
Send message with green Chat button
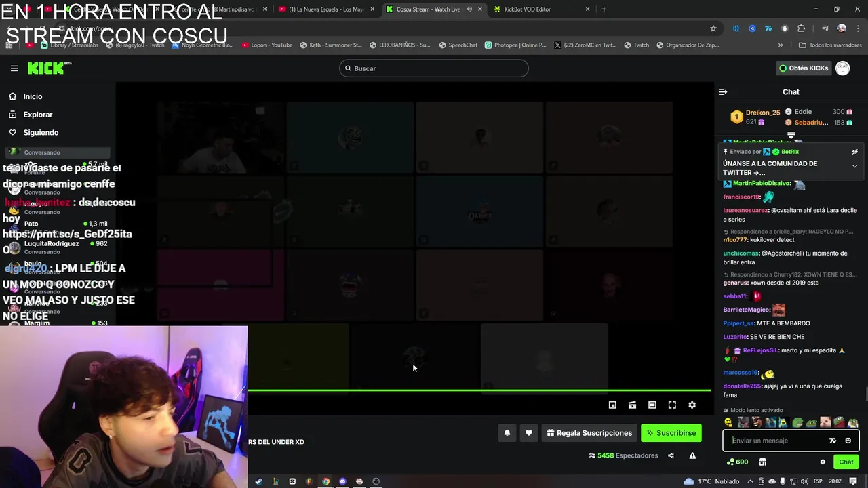coord(846,462)
